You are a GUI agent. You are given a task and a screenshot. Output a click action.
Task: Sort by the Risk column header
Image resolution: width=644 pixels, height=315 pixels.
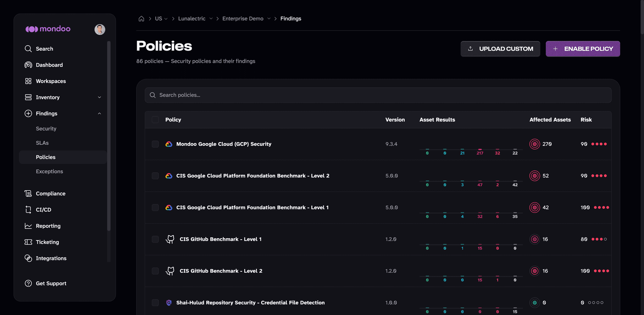586,119
